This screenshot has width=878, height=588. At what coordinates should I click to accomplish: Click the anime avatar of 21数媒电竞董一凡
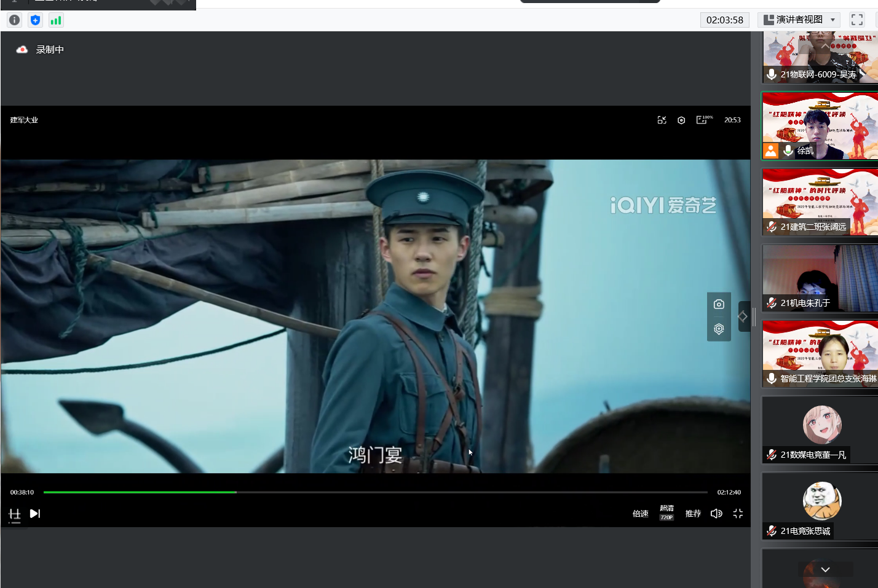pos(822,425)
